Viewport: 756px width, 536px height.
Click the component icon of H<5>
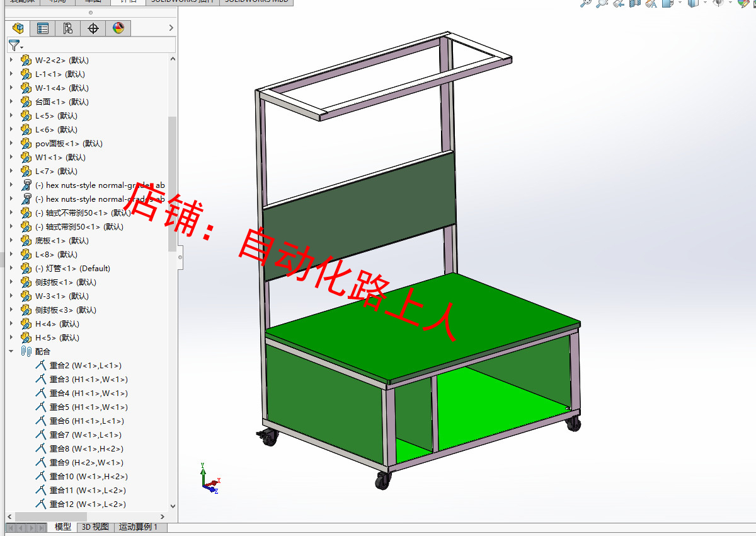click(x=26, y=338)
